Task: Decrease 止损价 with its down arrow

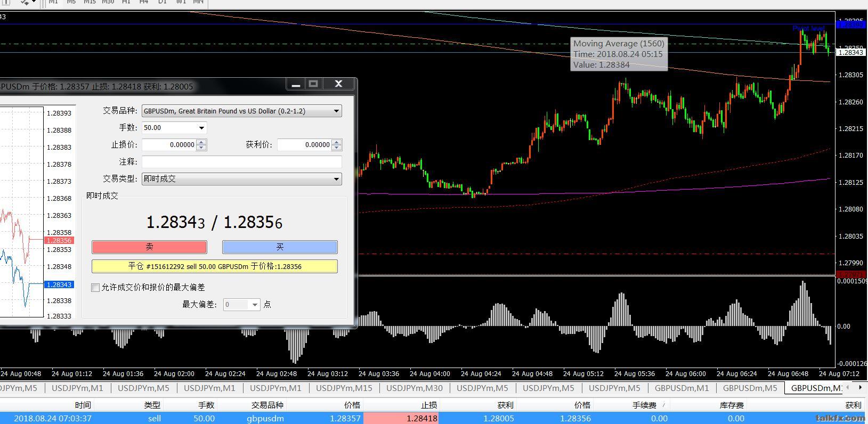Action: point(201,148)
